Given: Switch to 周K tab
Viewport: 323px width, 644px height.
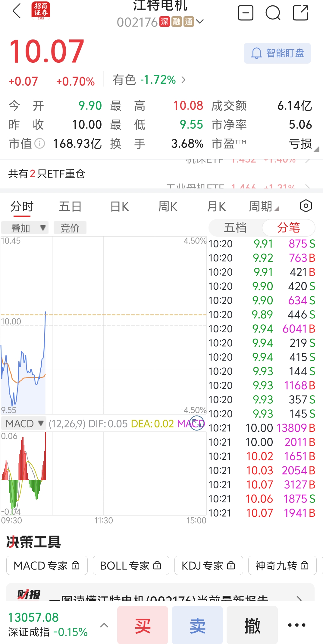Looking at the screenshot, I should point(168,207).
